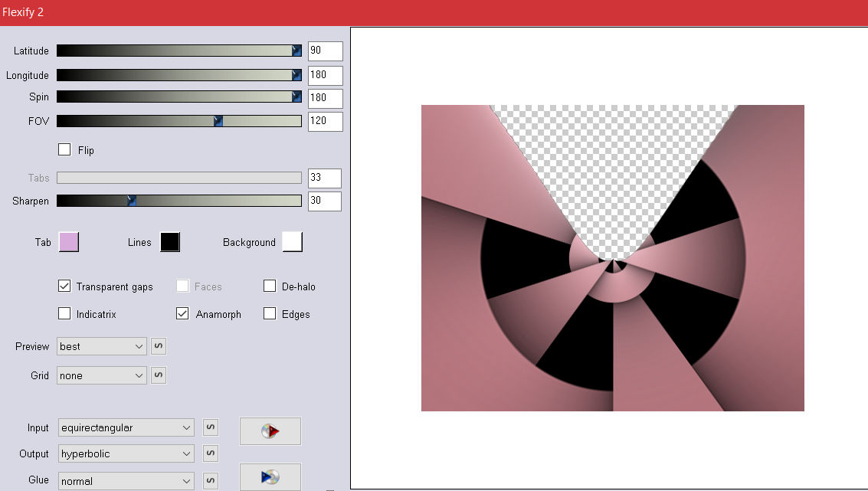Enable the De-halo checkbox
868x491 pixels.
(x=270, y=286)
